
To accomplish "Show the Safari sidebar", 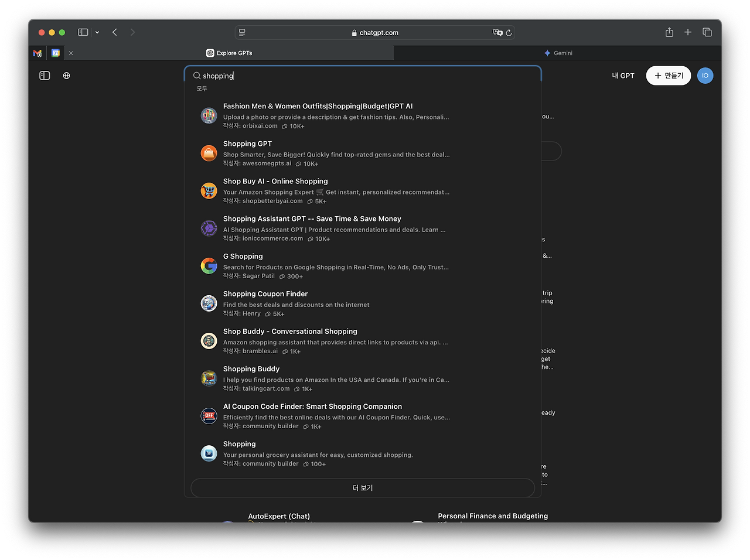I will tap(83, 32).
